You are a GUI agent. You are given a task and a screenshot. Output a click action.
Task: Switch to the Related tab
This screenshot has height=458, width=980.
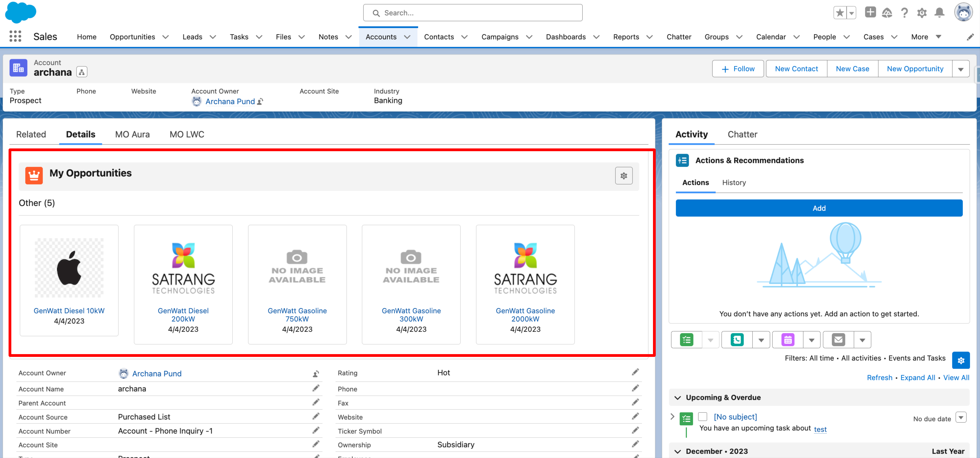[31, 134]
